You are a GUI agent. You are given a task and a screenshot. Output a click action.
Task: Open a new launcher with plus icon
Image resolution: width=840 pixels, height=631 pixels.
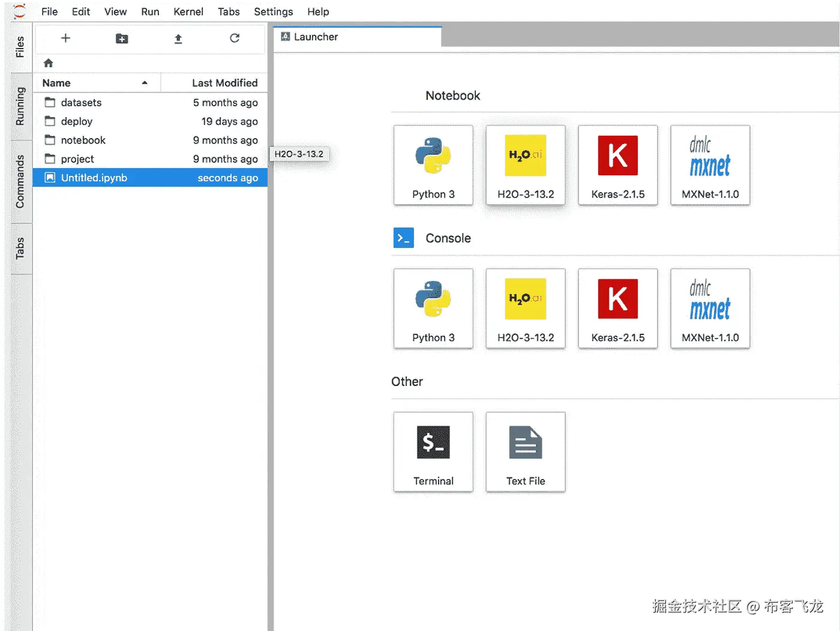(x=66, y=38)
